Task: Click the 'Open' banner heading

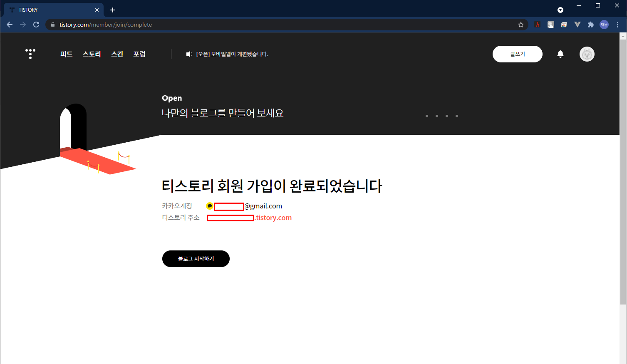Action: point(172,98)
